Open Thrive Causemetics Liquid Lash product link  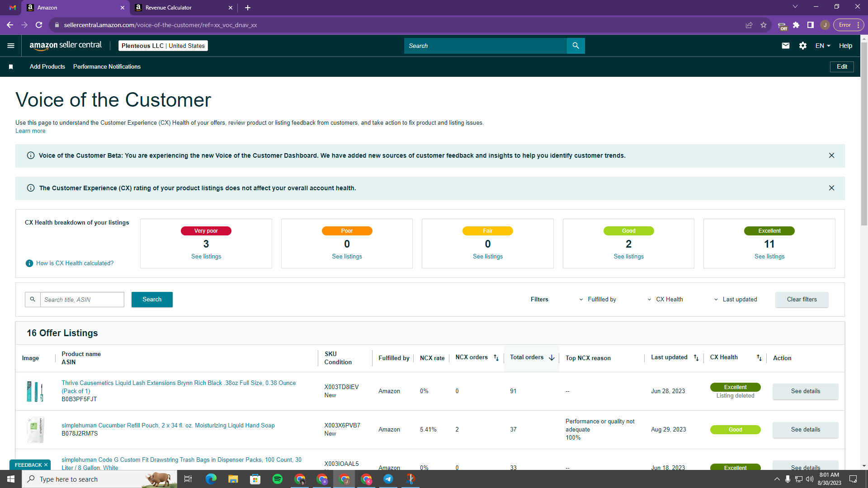[x=179, y=387]
